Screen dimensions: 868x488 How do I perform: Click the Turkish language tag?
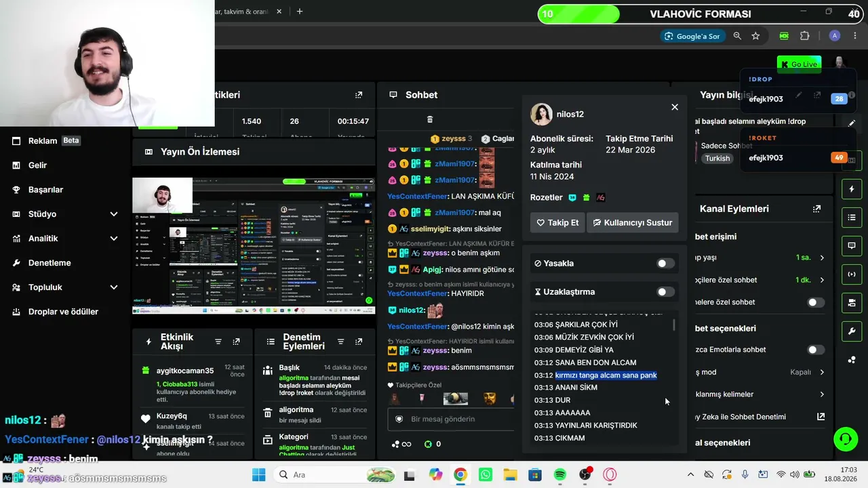click(x=717, y=158)
